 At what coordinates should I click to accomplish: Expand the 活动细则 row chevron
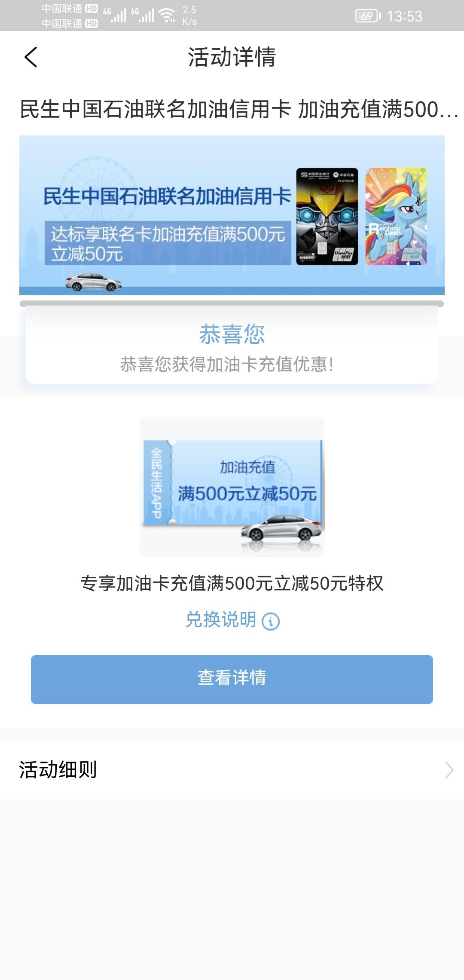449,770
